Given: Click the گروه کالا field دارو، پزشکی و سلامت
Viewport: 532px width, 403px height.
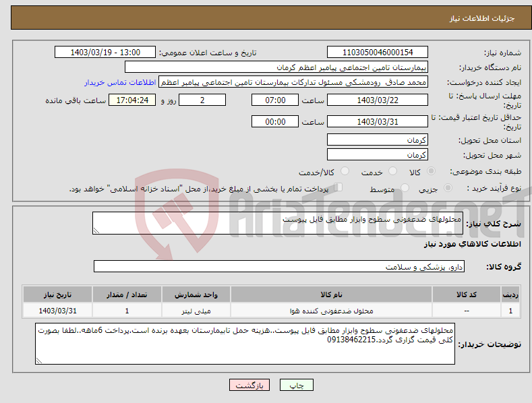Looking at the screenshot, I should 279,267.
